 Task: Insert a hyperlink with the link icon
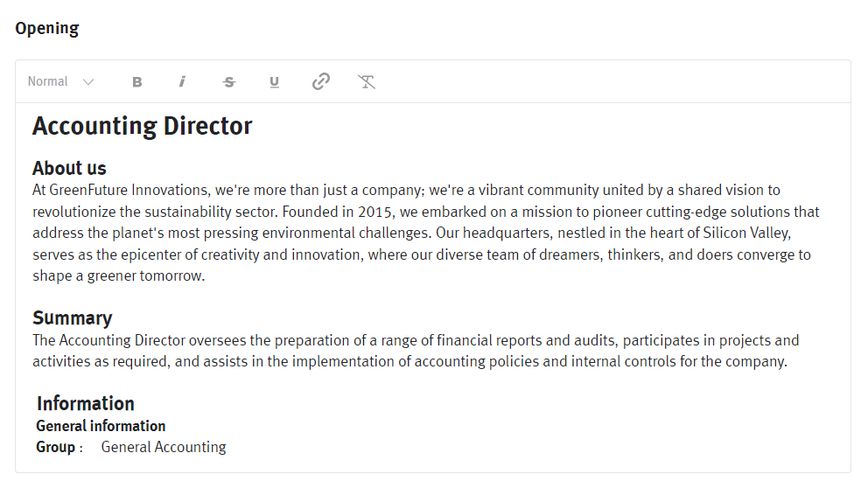click(321, 82)
